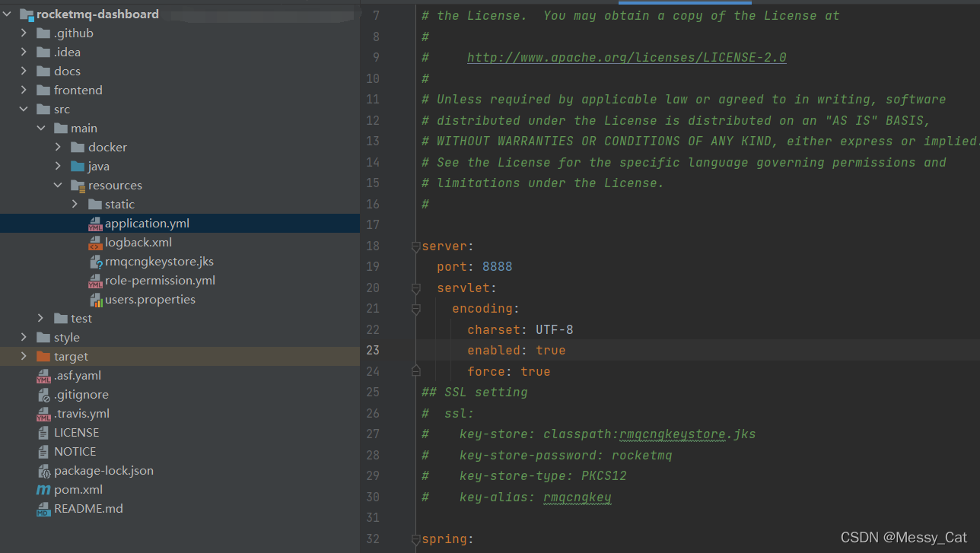Fold the servlet block in editor gutter

[415, 288]
